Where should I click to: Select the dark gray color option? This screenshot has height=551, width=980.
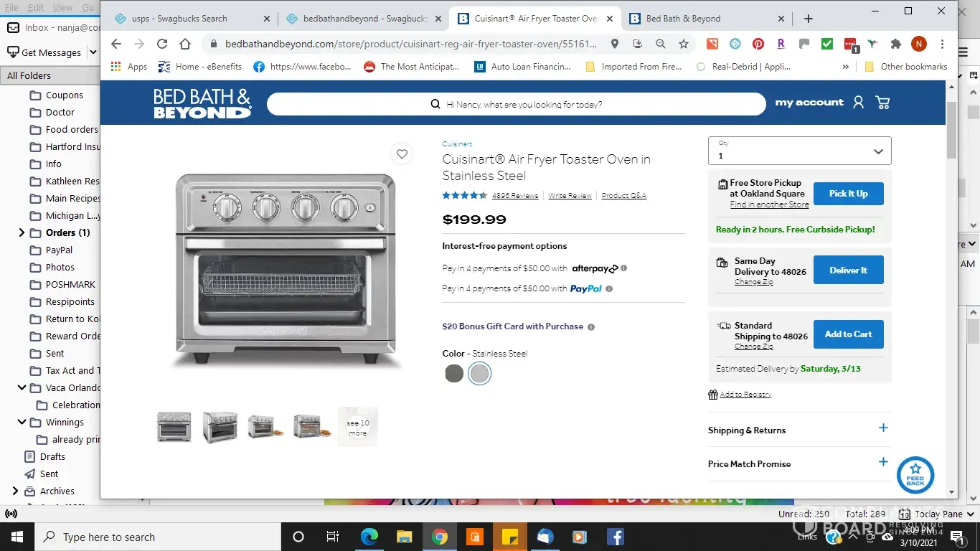[454, 373]
